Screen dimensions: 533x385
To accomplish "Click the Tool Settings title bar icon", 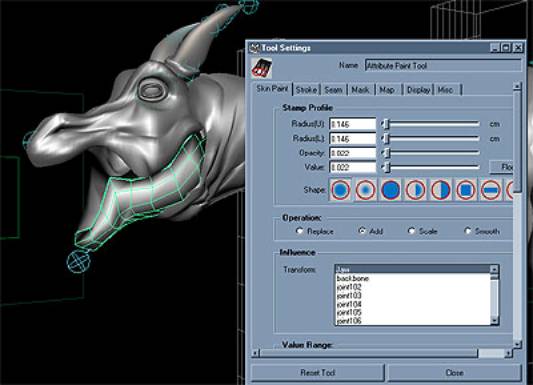I will [254, 48].
